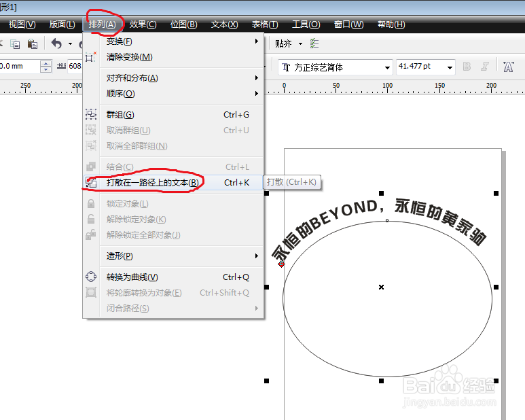
Task: Click 锁定对象(L) entry text
Action: coord(127,204)
